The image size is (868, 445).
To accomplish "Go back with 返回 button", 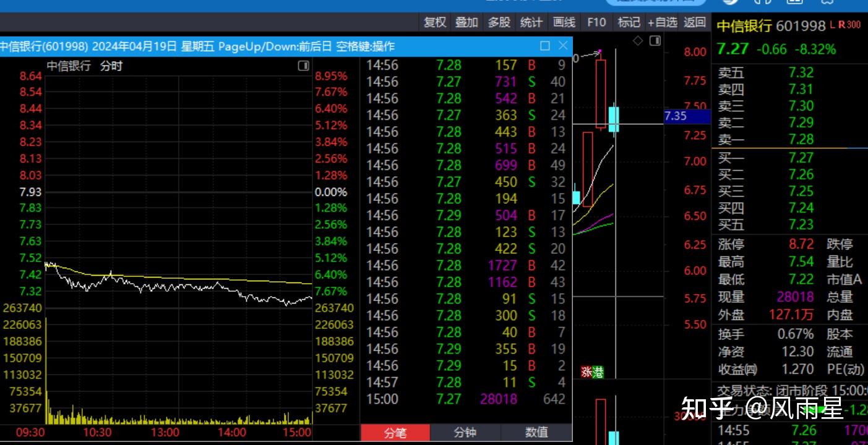I will (695, 22).
